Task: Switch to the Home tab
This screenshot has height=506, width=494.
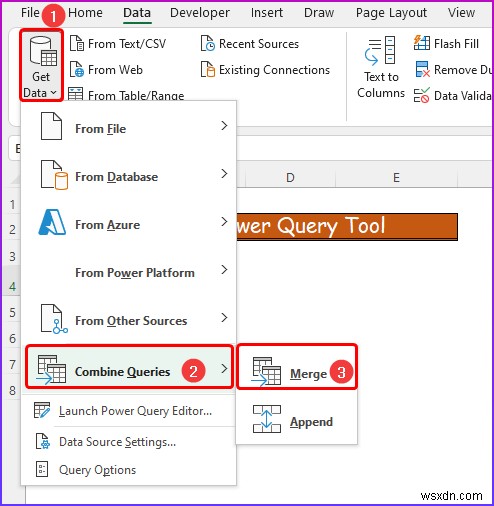Action: pyautogui.click(x=85, y=13)
